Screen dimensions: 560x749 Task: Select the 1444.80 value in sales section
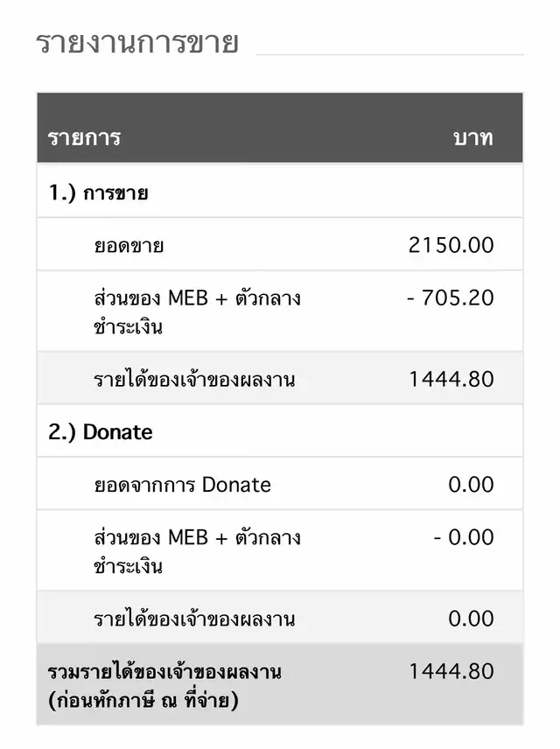pyautogui.click(x=451, y=379)
